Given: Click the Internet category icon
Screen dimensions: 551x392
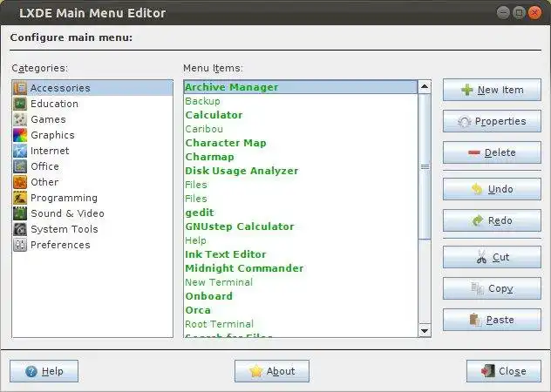Looking at the screenshot, I should [x=20, y=151].
